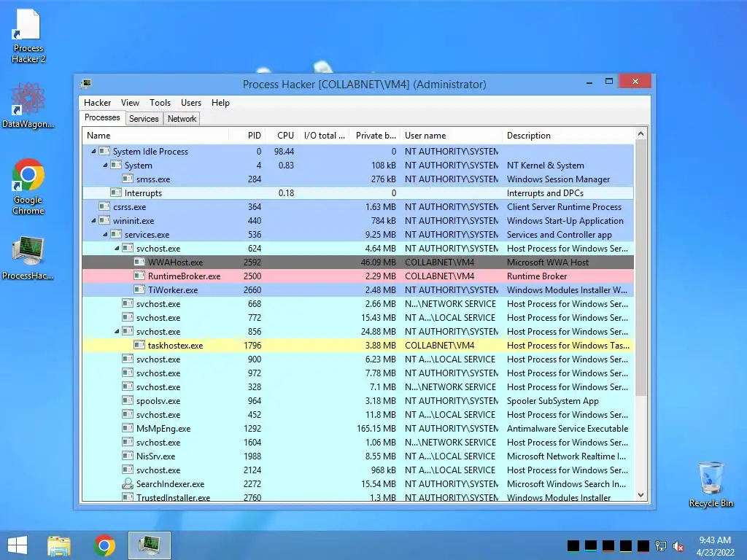The height and width of the screenshot is (560, 747).
Task: Click the muted volume tray icon
Action: pyautogui.click(x=678, y=546)
